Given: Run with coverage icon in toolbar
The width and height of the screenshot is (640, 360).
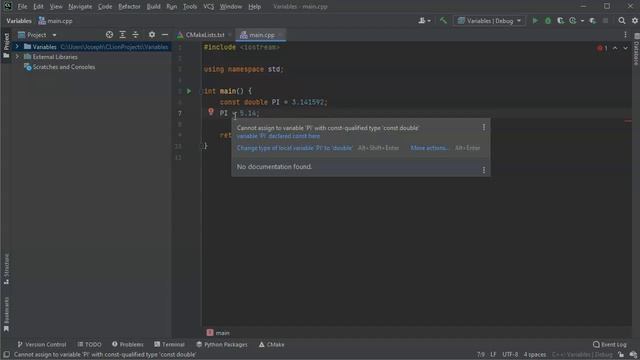Looking at the screenshot, I should [560, 20].
